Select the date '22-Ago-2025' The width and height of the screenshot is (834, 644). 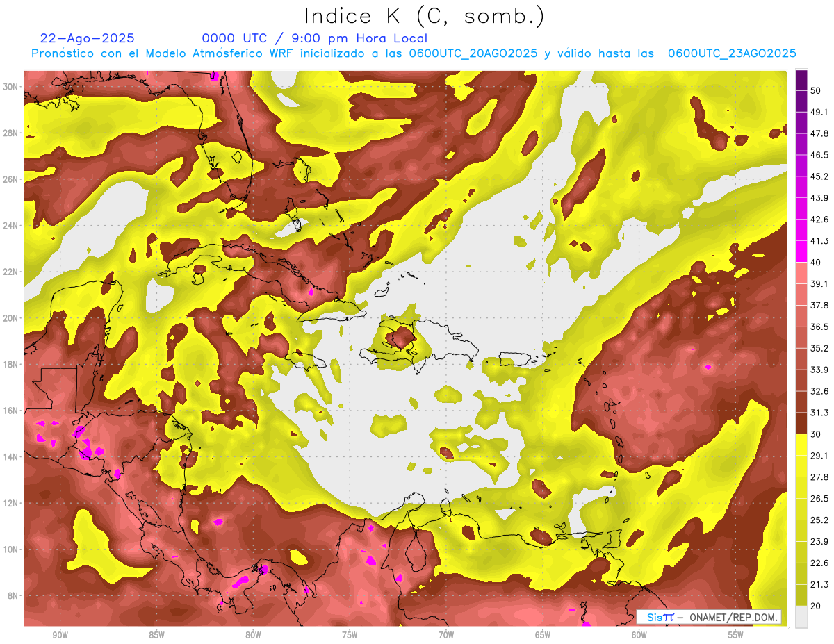(87, 38)
